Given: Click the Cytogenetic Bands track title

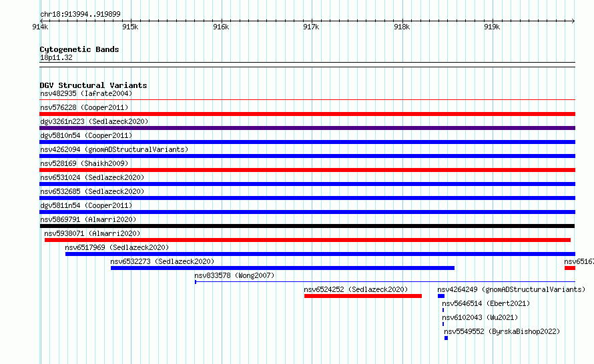Looking at the screenshot, I should pyautogui.click(x=79, y=49).
